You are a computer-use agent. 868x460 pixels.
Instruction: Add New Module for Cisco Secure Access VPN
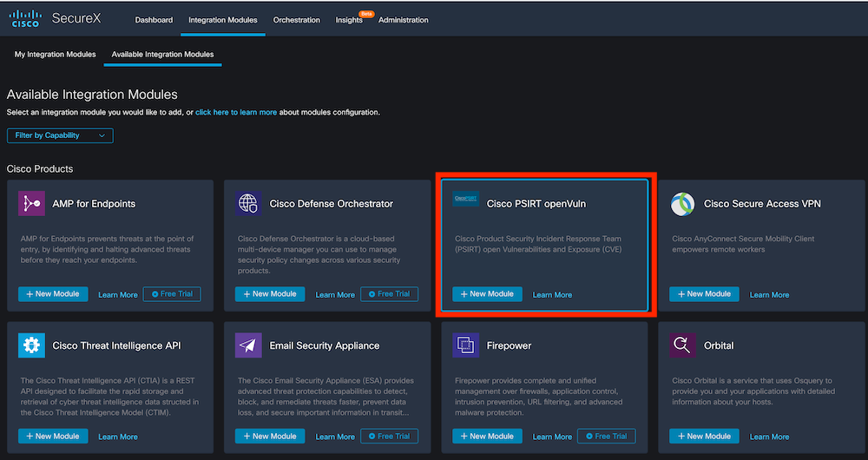[x=704, y=294]
